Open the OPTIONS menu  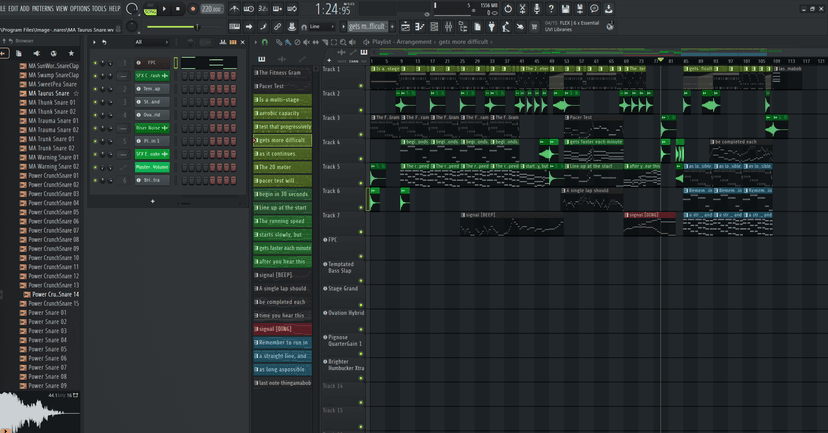pyautogui.click(x=80, y=8)
